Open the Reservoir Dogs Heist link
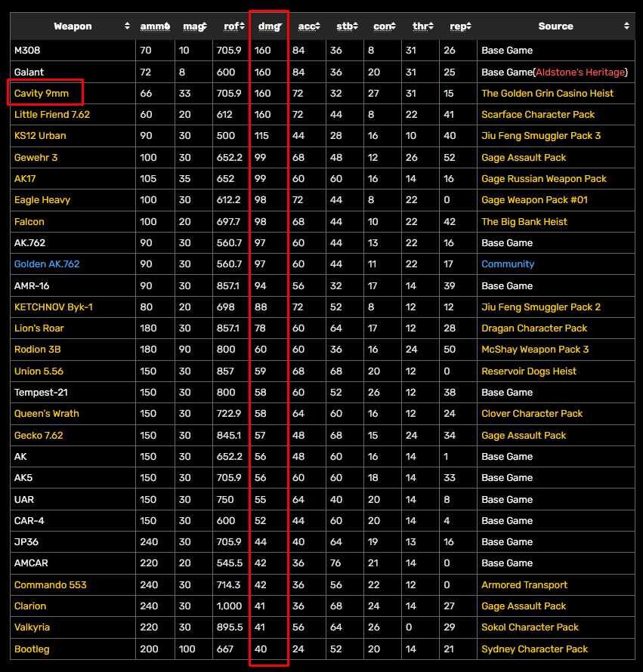Viewport: 643px width, 672px height. pyautogui.click(x=529, y=371)
